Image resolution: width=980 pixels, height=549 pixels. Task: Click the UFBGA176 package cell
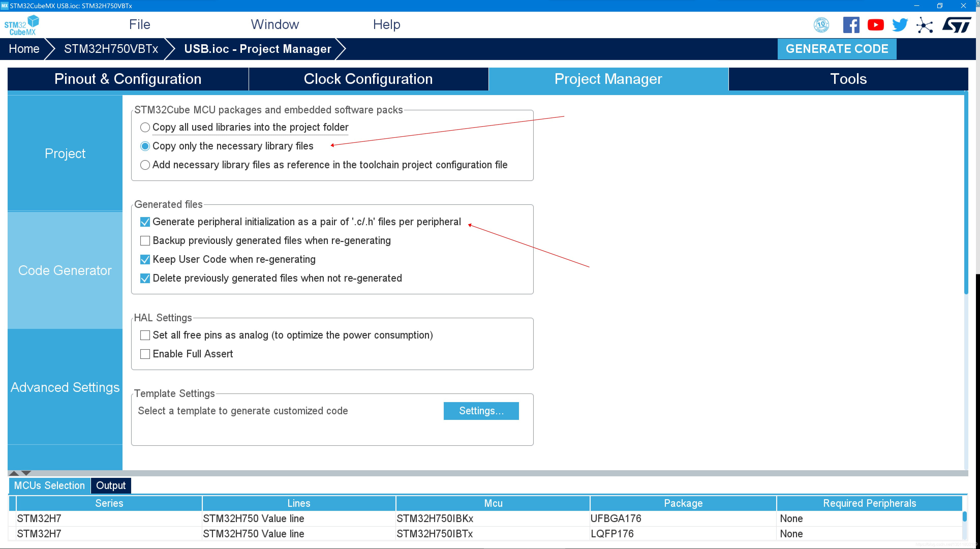coord(683,518)
